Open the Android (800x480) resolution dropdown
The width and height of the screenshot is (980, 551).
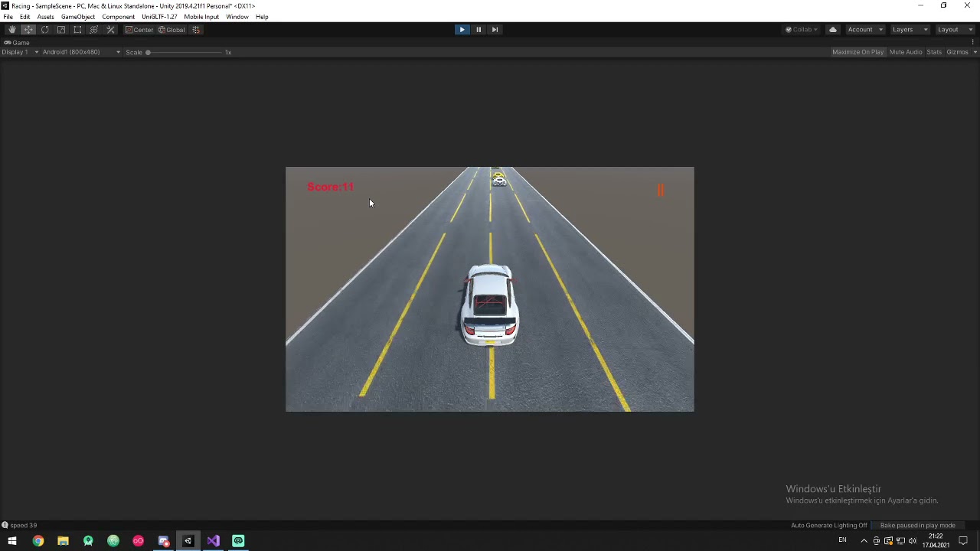pyautogui.click(x=79, y=51)
